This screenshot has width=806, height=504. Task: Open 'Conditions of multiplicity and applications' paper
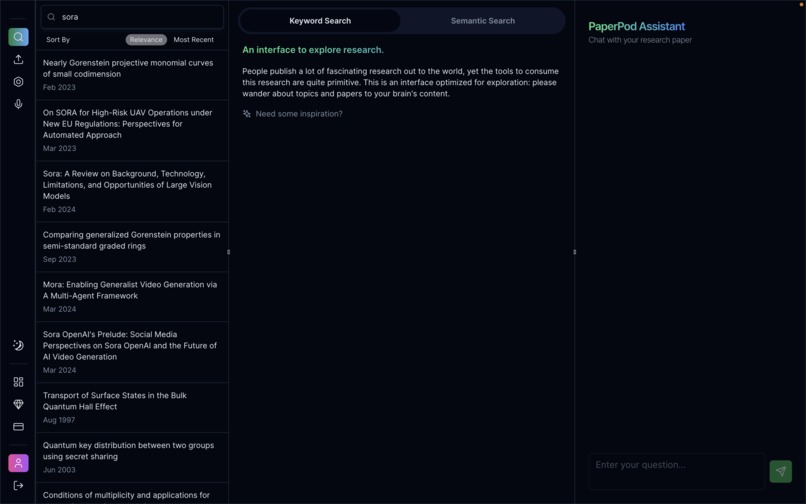132,494
